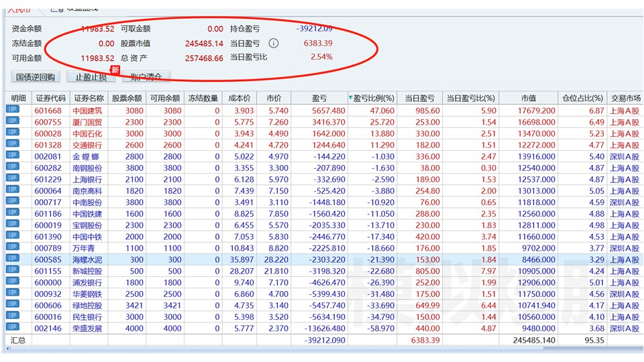Select the 600606 绿地控股 row

click(x=323, y=306)
